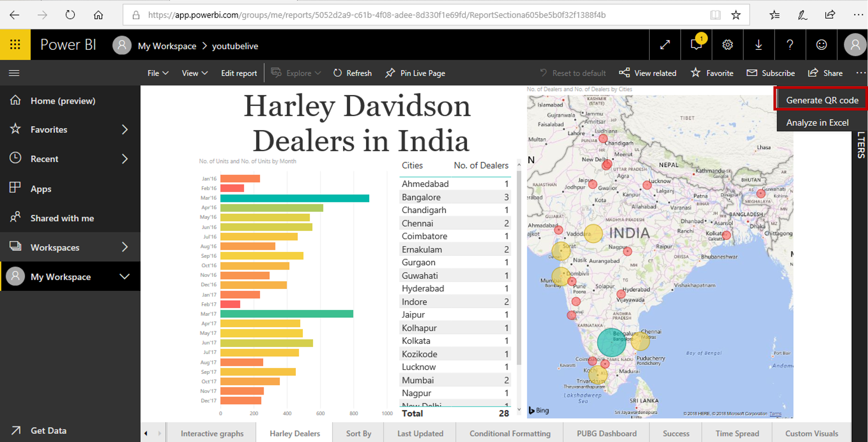Open the user profile avatar in the top-right
Viewport: 868px width, 442px height.
[855, 45]
